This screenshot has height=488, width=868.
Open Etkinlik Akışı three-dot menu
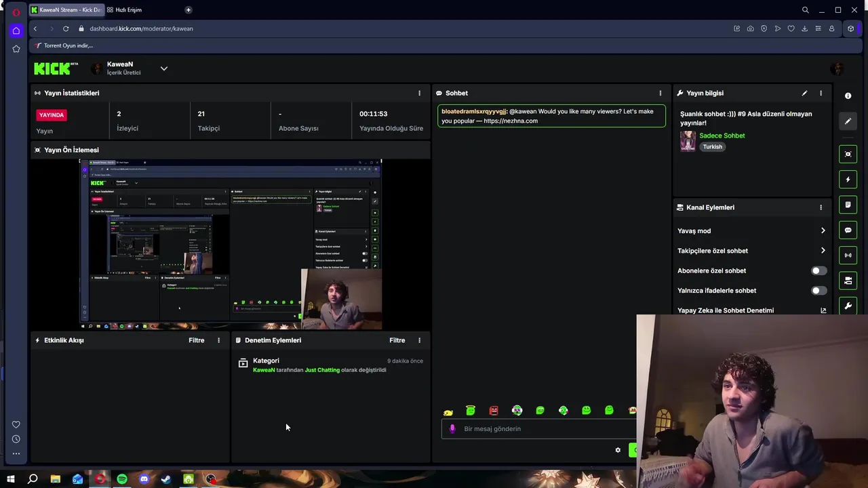click(218, 340)
